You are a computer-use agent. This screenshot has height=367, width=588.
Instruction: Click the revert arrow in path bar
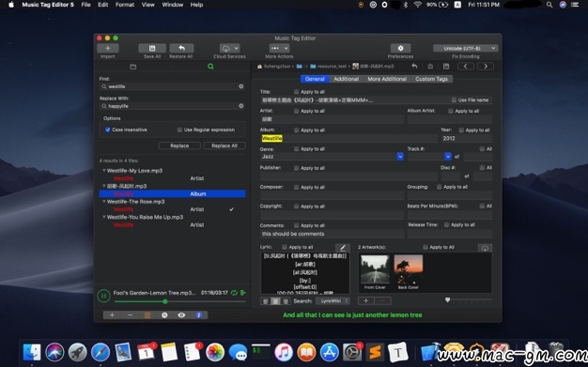[x=414, y=67]
